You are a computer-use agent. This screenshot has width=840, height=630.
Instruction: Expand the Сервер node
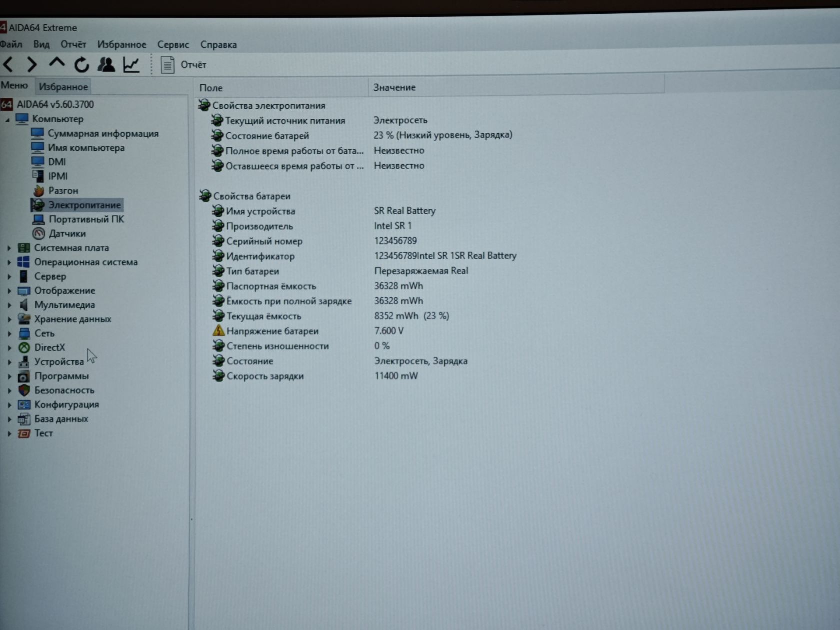pyautogui.click(x=9, y=276)
